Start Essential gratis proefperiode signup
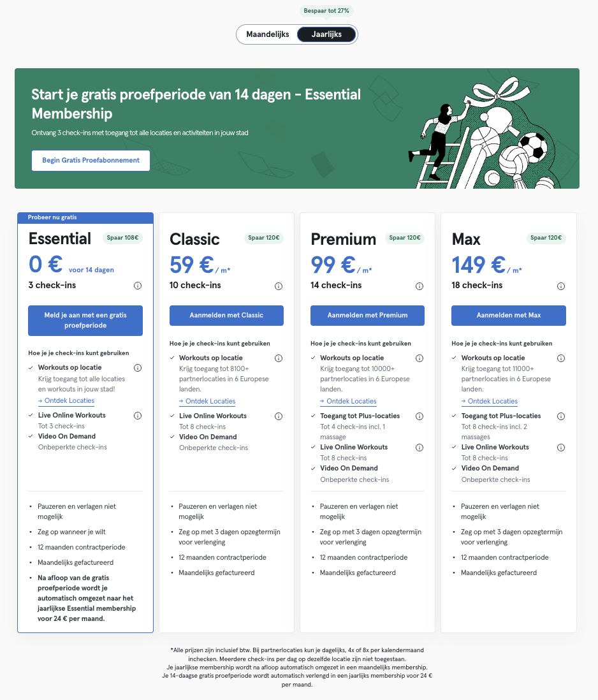Image resolution: width=598 pixels, height=700 pixels. (x=85, y=321)
